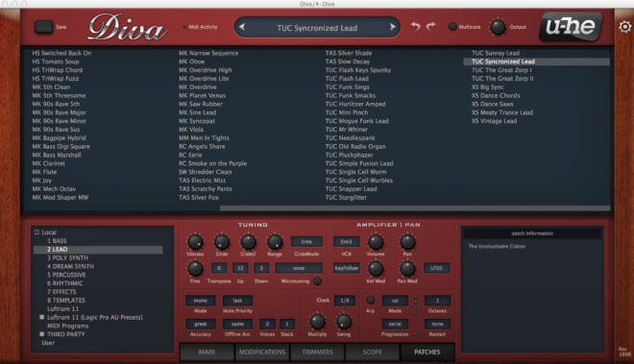Advance to next patch with right arrow
Screen dimensions: 634x364
[392, 27]
